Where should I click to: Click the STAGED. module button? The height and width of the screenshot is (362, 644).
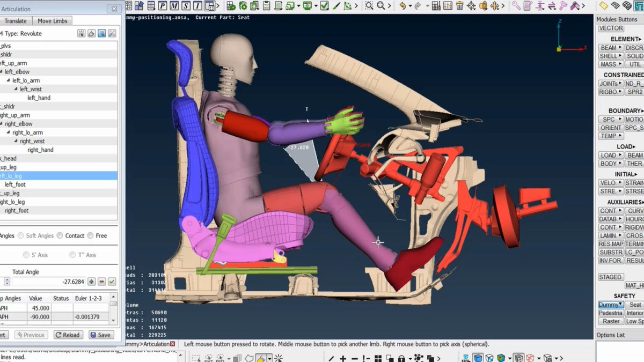pos(611,277)
